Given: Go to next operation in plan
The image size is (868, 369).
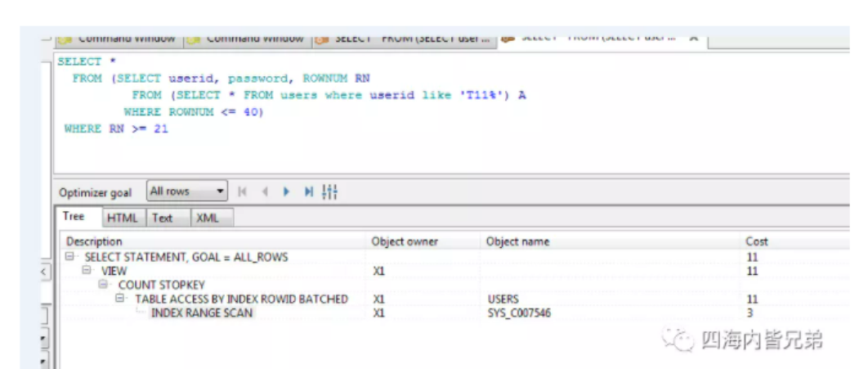Looking at the screenshot, I should point(286,191).
